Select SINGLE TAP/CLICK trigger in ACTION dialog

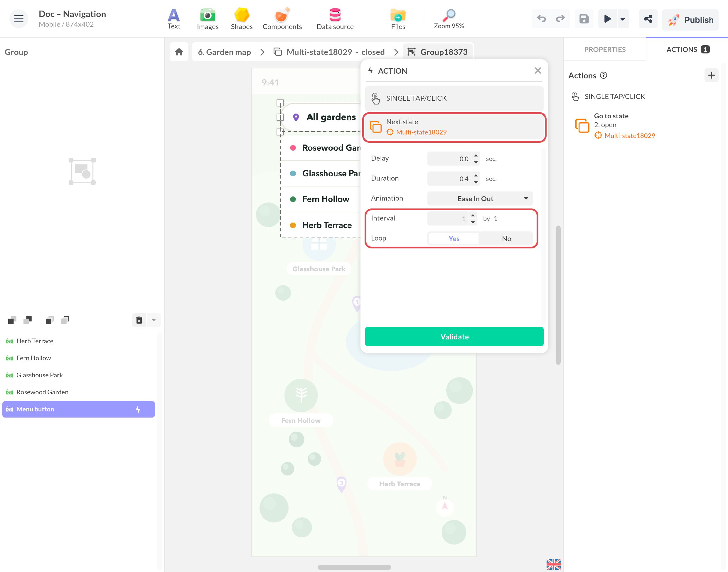click(x=454, y=98)
